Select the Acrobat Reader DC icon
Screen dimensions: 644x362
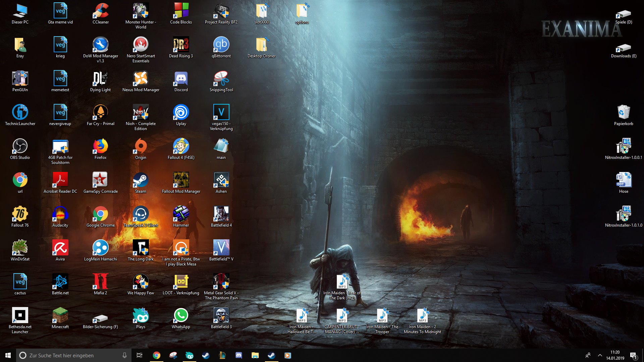(60, 183)
